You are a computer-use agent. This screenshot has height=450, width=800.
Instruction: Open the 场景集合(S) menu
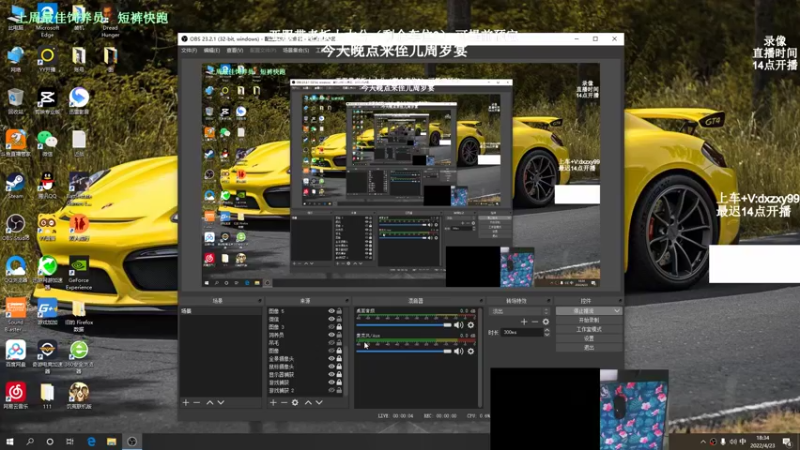coord(295,51)
